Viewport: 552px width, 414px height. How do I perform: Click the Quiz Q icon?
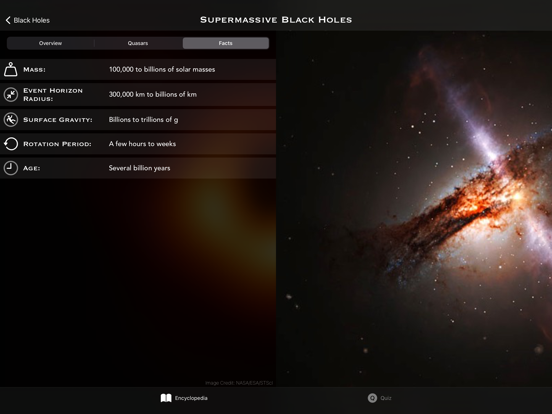pyautogui.click(x=372, y=398)
